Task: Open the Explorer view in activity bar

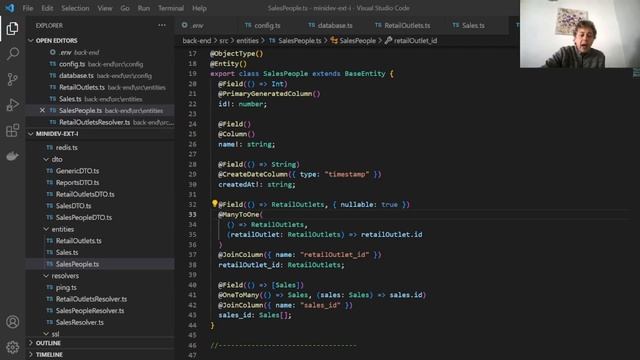Action: click(x=12, y=28)
